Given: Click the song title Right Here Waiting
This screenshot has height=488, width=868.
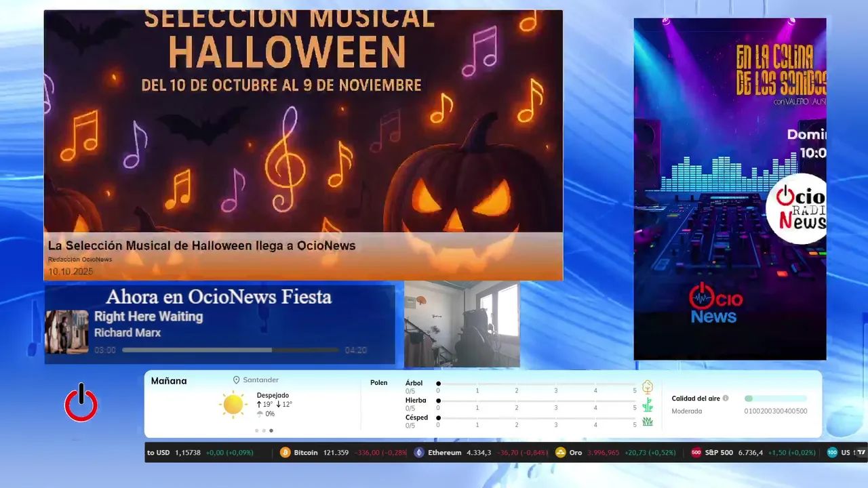Looking at the screenshot, I should click(x=149, y=317).
